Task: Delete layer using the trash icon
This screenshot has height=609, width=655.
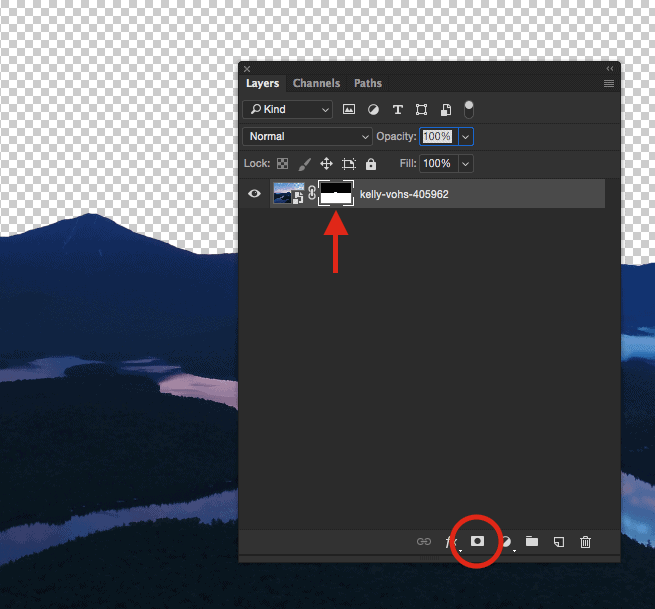Action: pos(586,542)
